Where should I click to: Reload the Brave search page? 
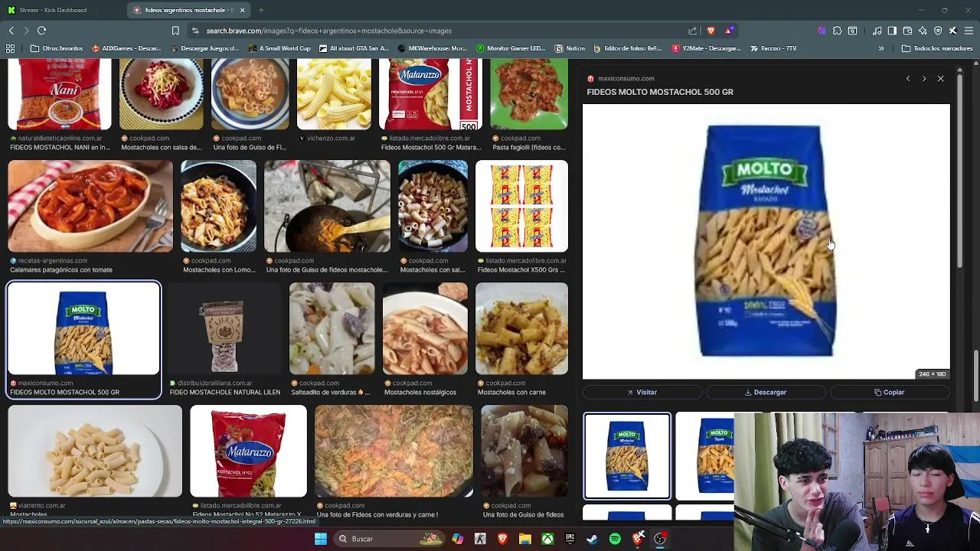coord(41,31)
